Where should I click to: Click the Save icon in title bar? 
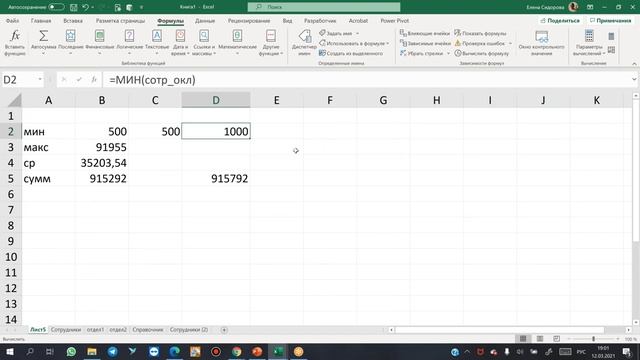point(73,7)
